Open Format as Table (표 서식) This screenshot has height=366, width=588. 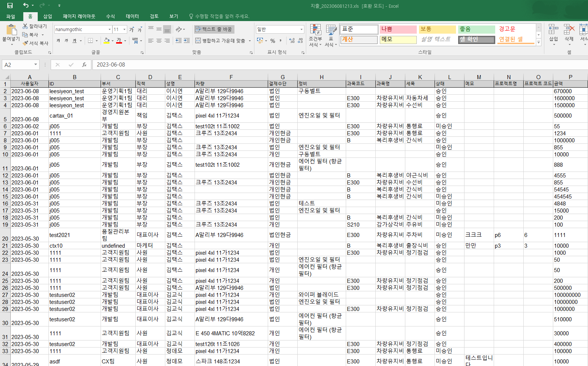331,35
